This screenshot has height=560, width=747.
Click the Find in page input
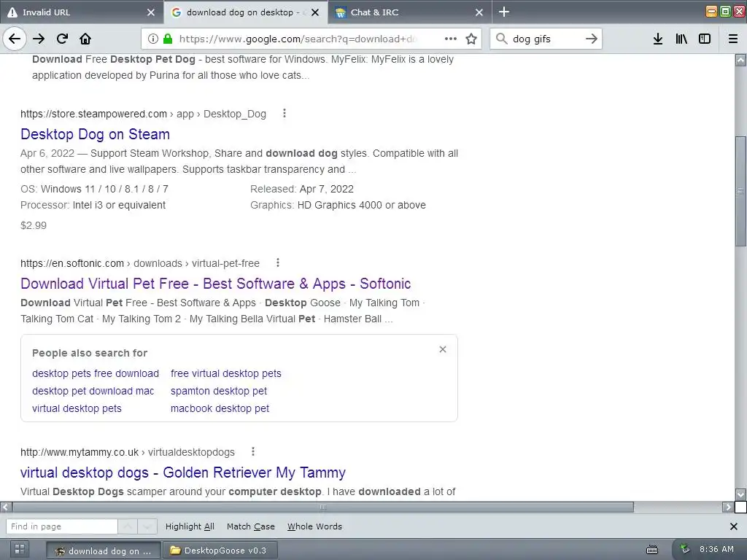pos(61,526)
